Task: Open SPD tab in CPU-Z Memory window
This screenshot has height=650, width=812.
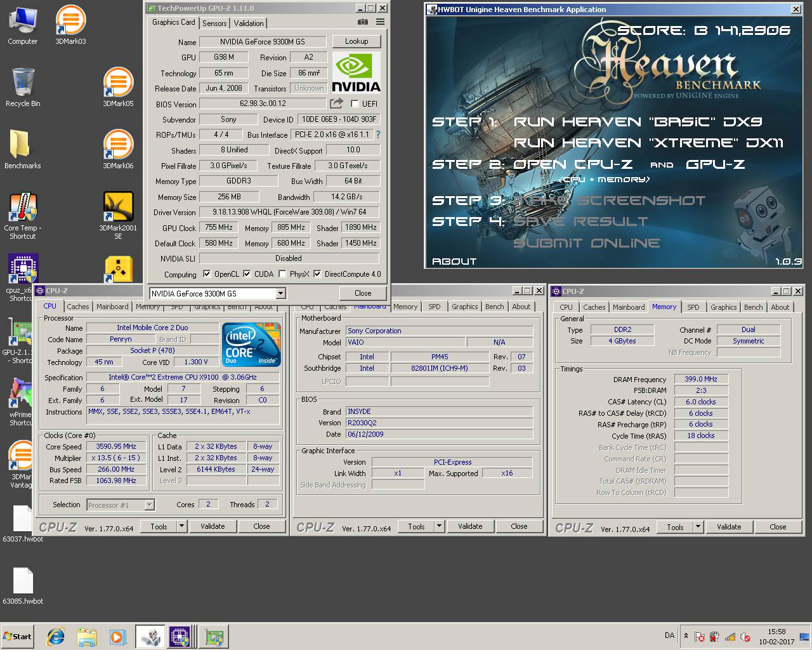Action: [x=693, y=307]
